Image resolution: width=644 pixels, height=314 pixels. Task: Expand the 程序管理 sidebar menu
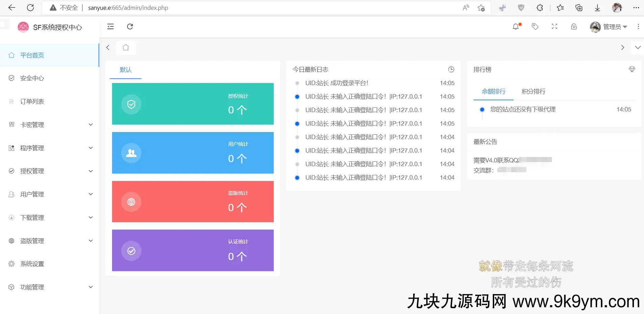32,148
